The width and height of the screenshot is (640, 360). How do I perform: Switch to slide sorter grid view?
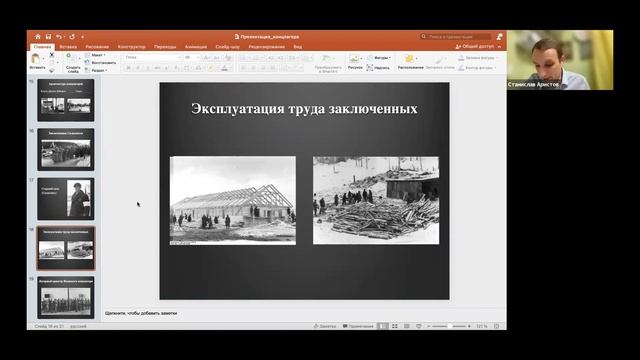click(x=395, y=326)
